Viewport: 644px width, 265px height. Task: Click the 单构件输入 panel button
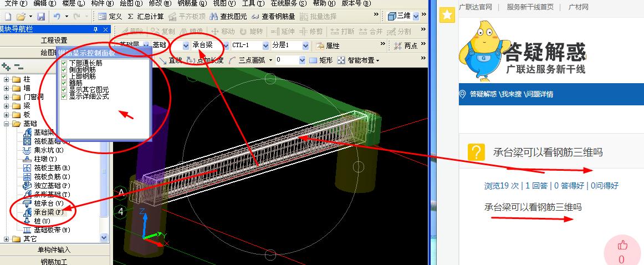(x=54, y=250)
